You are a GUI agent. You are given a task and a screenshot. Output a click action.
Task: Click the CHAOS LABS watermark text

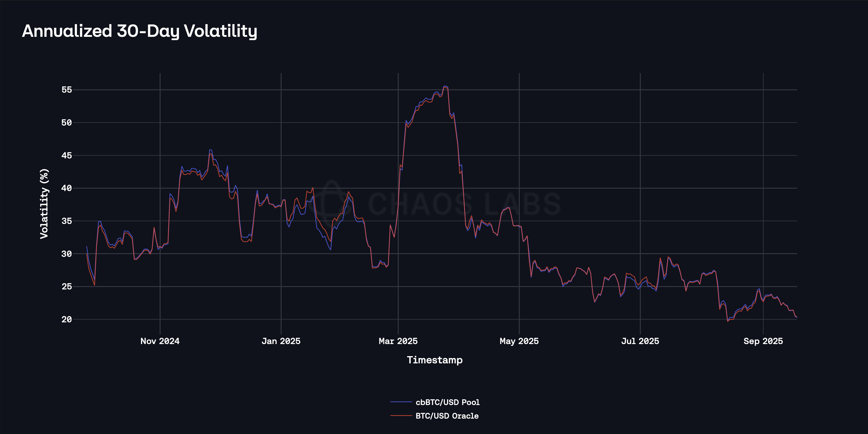(464, 204)
